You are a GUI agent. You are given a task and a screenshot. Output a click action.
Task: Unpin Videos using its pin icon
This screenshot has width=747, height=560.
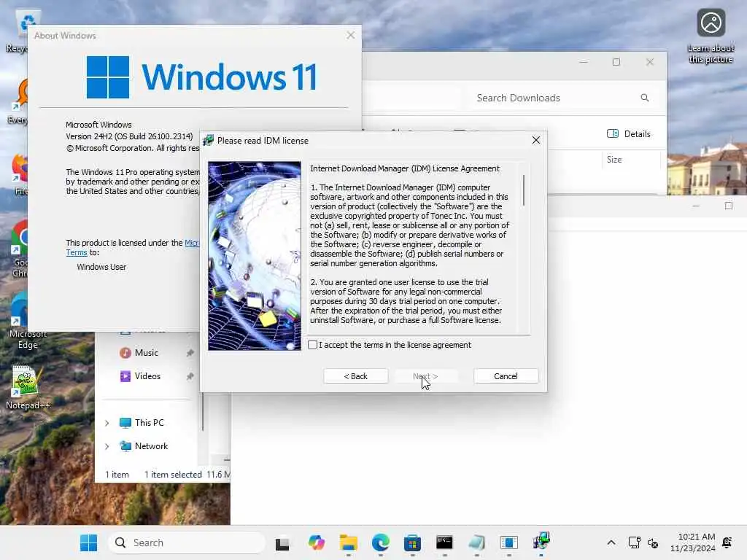190,376
